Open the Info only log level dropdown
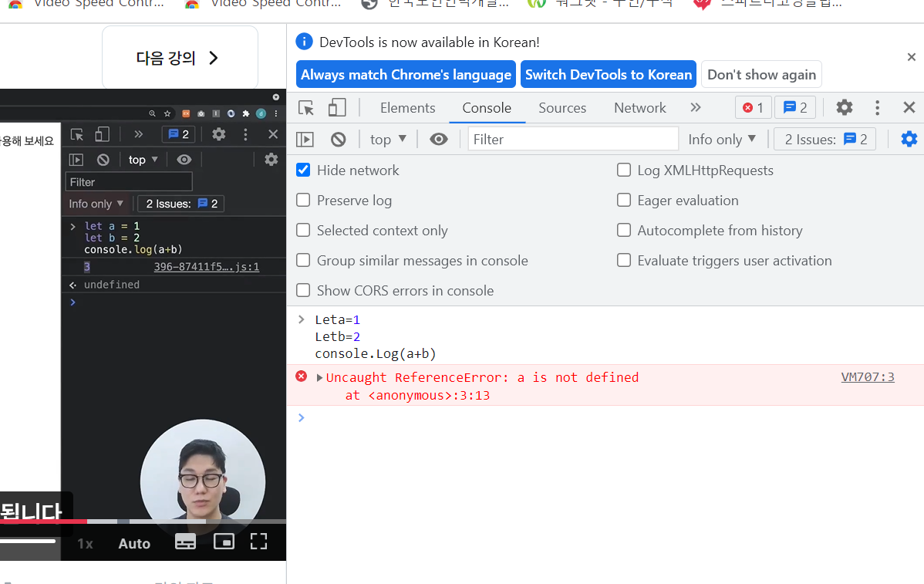 pyautogui.click(x=722, y=139)
